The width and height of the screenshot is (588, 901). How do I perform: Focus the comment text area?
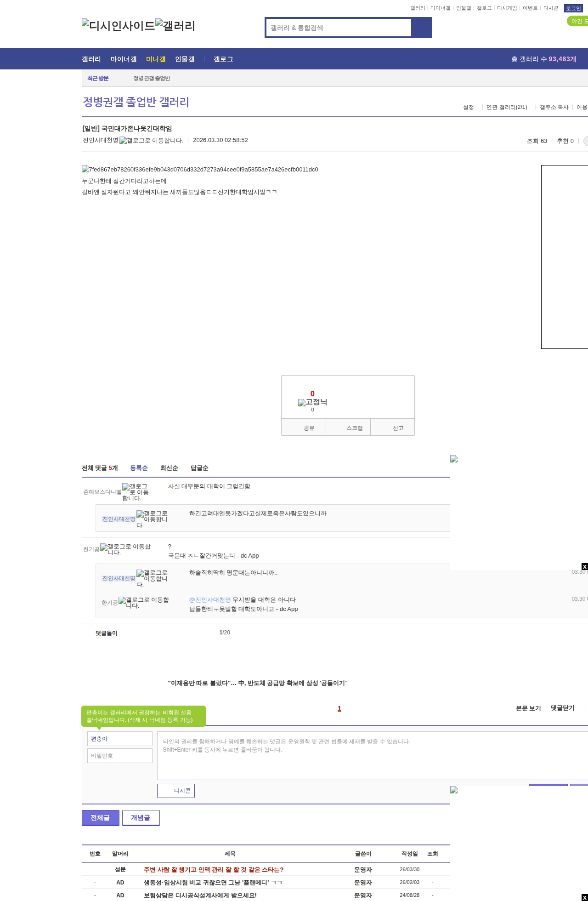373,756
